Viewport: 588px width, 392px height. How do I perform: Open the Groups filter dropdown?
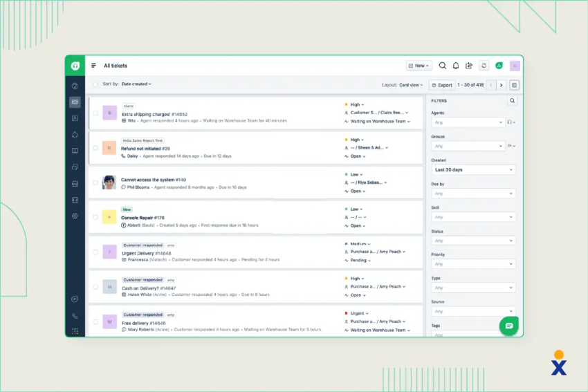(x=468, y=146)
